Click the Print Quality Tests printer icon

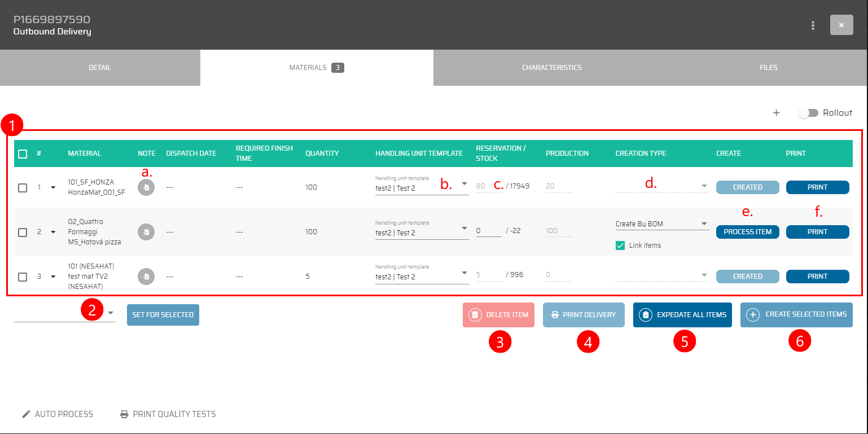pyautogui.click(x=124, y=414)
